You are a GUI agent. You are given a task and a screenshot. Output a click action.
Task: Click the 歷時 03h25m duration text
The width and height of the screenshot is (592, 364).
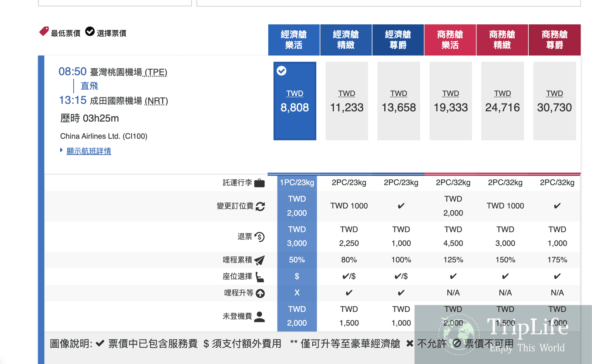pyautogui.click(x=90, y=118)
